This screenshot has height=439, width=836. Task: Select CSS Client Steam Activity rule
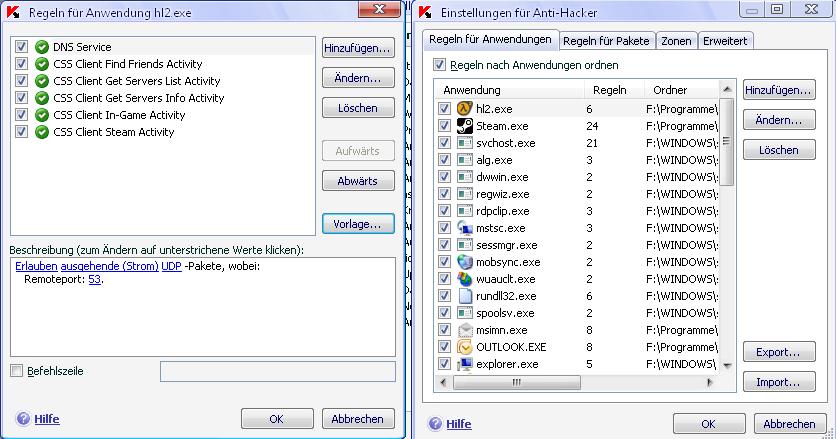tap(114, 132)
